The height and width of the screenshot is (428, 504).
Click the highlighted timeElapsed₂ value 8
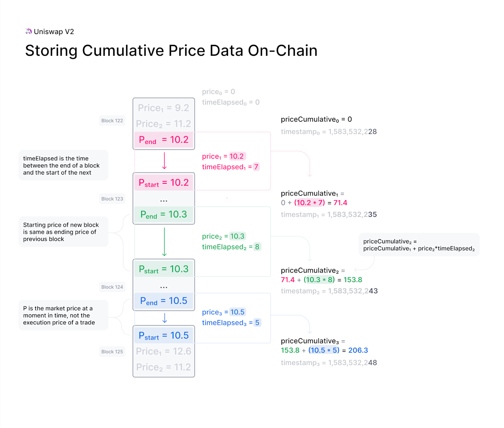pyautogui.click(x=257, y=247)
